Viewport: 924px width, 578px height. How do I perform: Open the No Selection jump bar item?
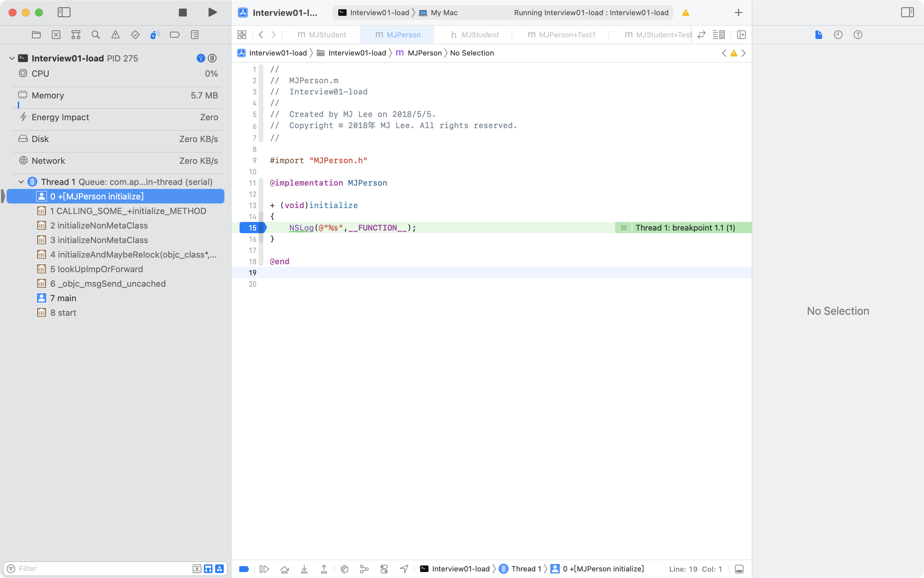[472, 53]
